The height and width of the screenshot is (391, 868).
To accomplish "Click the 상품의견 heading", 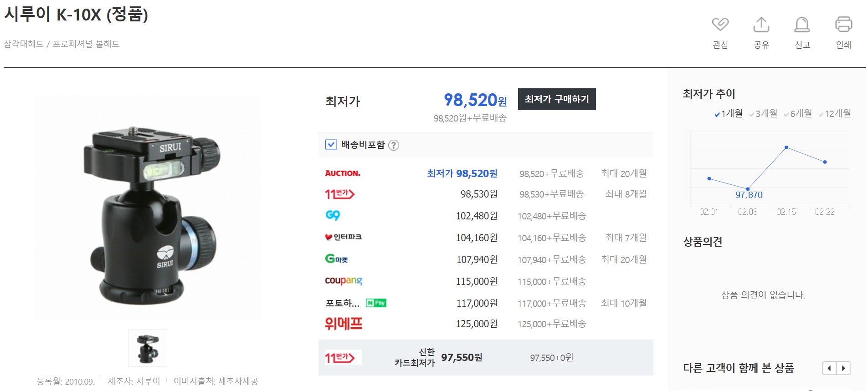I will (x=703, y=242).
